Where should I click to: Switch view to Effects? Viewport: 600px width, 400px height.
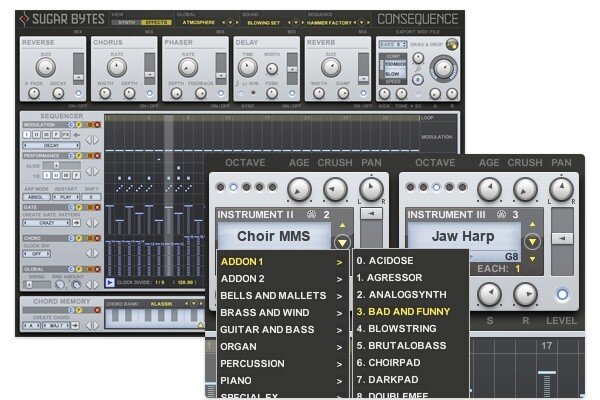click(x=155, y=21)
